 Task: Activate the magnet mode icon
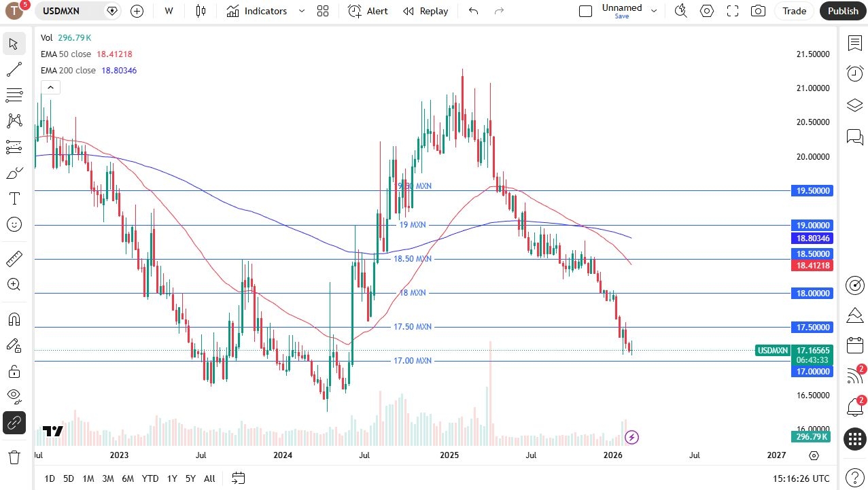(x=14, y=319)
